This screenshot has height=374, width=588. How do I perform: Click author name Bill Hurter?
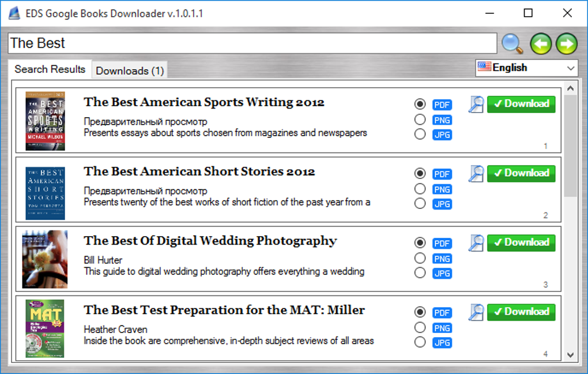coord(103,260)
